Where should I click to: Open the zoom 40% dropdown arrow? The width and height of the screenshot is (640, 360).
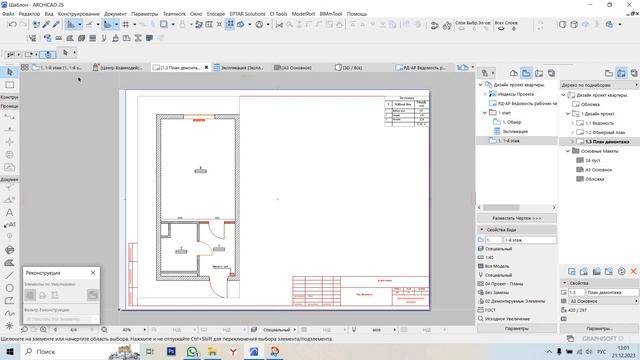(144, 329)
